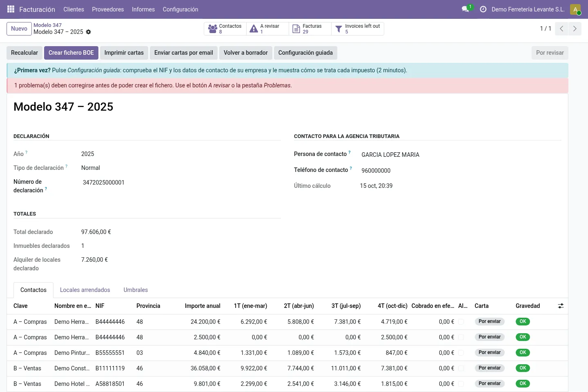Open the optional columns adjuster in table header
The height and width of the screenshot is (392, 588).
pos(561,306)
